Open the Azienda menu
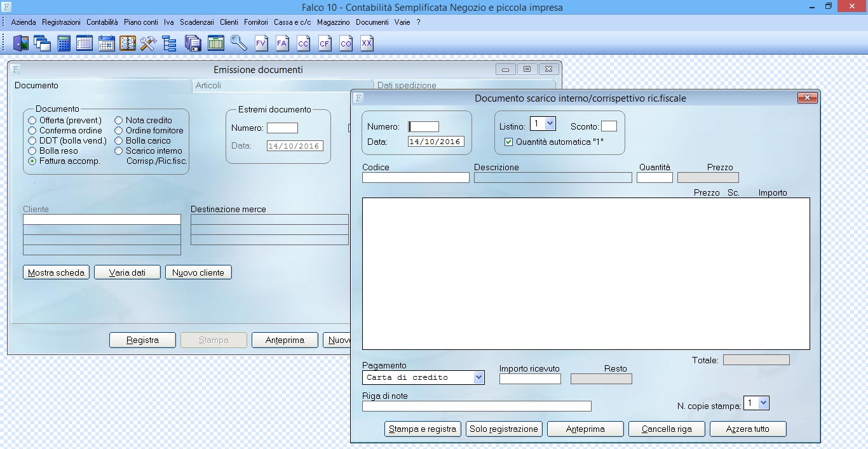The image size is (868, 449). 24,22
